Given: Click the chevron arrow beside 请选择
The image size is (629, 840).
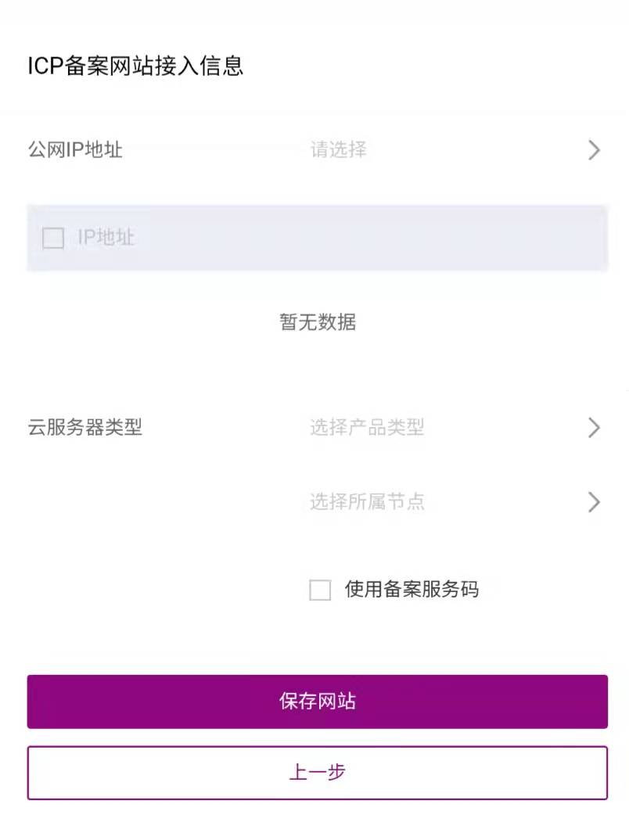Looking at the screenshot, I should point(594,150).
